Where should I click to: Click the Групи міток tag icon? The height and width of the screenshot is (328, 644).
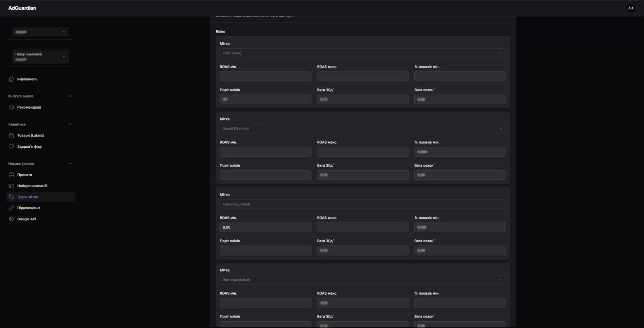[x=11, y=197]
